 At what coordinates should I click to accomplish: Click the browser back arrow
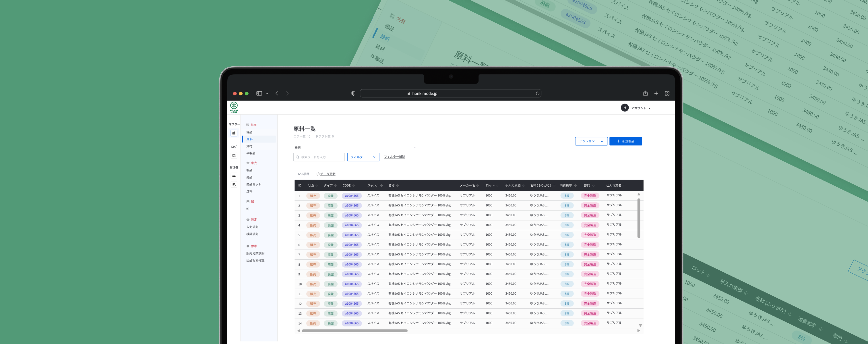click(277, 93)
